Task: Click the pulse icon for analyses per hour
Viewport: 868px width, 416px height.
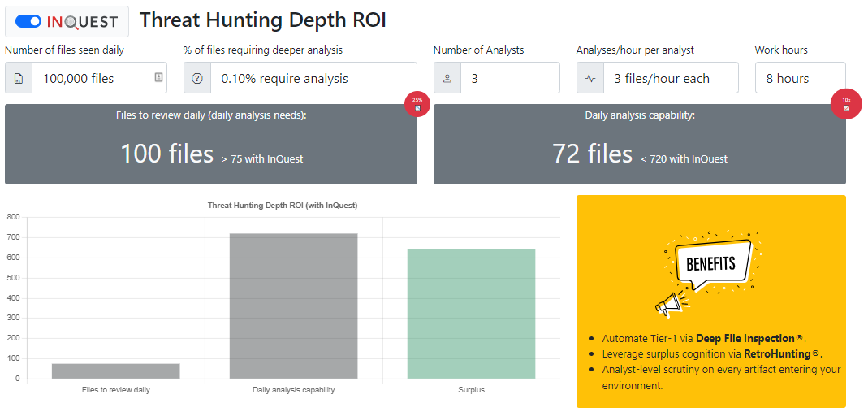Action: [590, 78]
